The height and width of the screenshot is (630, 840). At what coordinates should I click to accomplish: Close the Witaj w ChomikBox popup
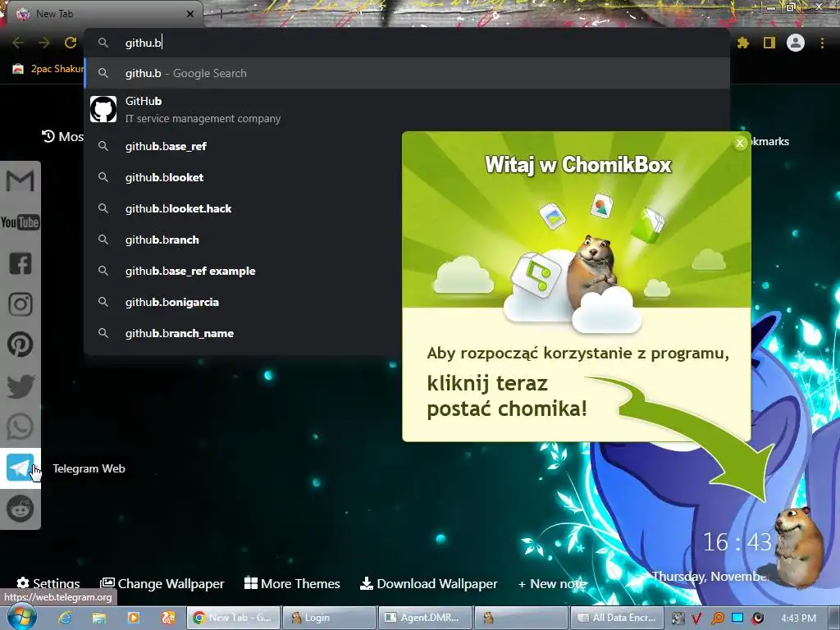coord(740,143)
